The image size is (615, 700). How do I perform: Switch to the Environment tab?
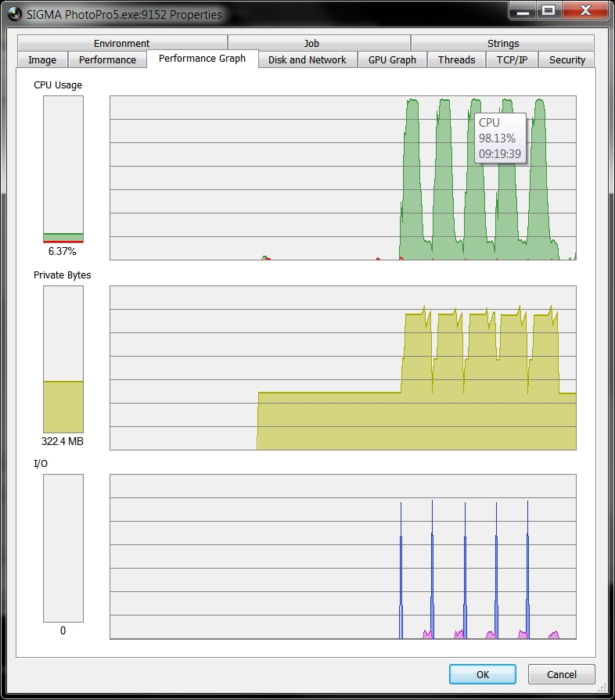[x=122, y=43]
